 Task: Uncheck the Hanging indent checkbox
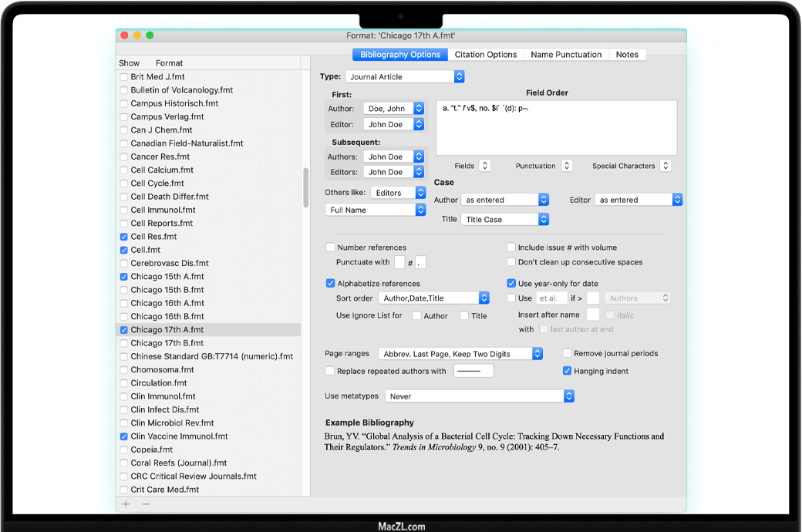568,371
